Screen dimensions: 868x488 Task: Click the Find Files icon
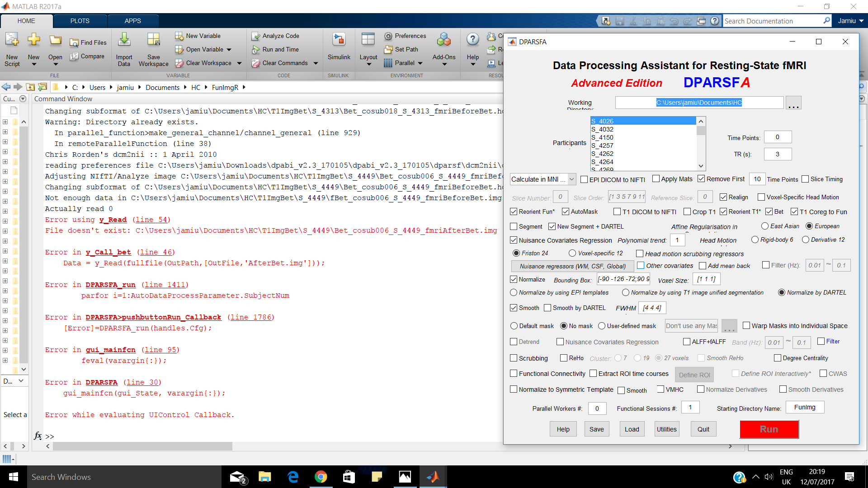(74, 43)
